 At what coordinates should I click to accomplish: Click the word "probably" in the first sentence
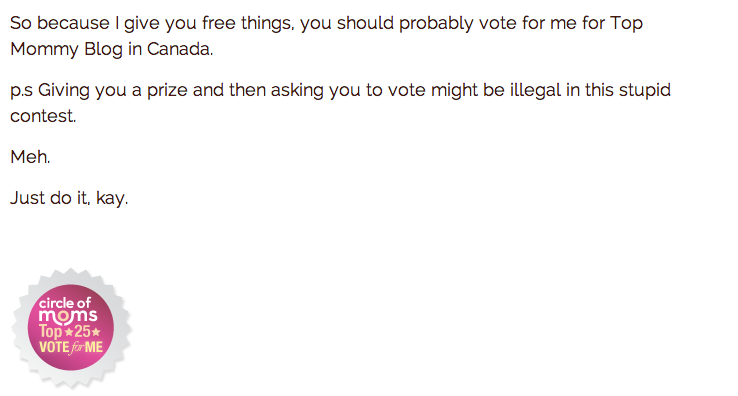[x=436, y=24]
